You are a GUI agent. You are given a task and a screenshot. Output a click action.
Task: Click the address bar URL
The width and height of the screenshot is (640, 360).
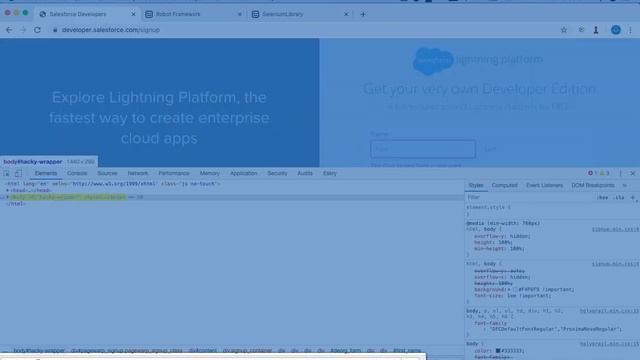111,30
